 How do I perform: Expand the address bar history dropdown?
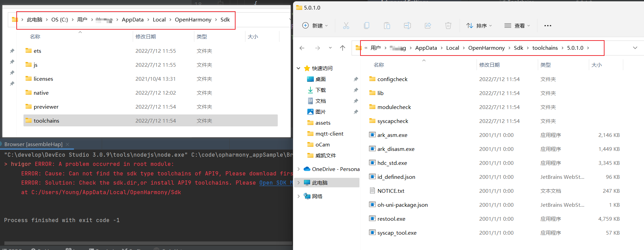pos(635,48)
